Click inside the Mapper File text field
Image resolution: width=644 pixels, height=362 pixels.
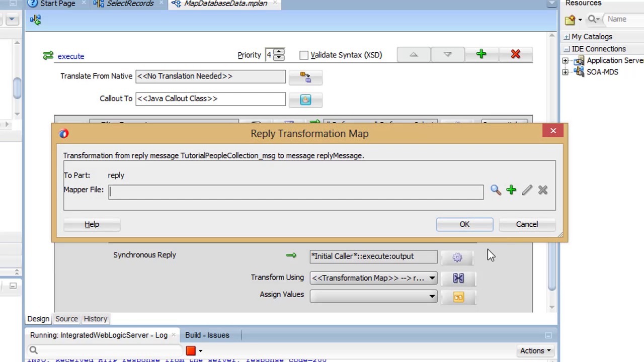point(296,192)
